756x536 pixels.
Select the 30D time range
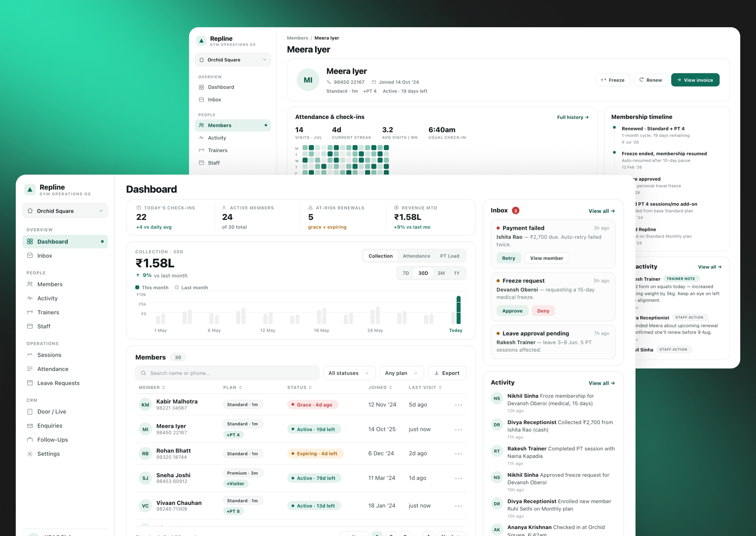tap(423, 273)
